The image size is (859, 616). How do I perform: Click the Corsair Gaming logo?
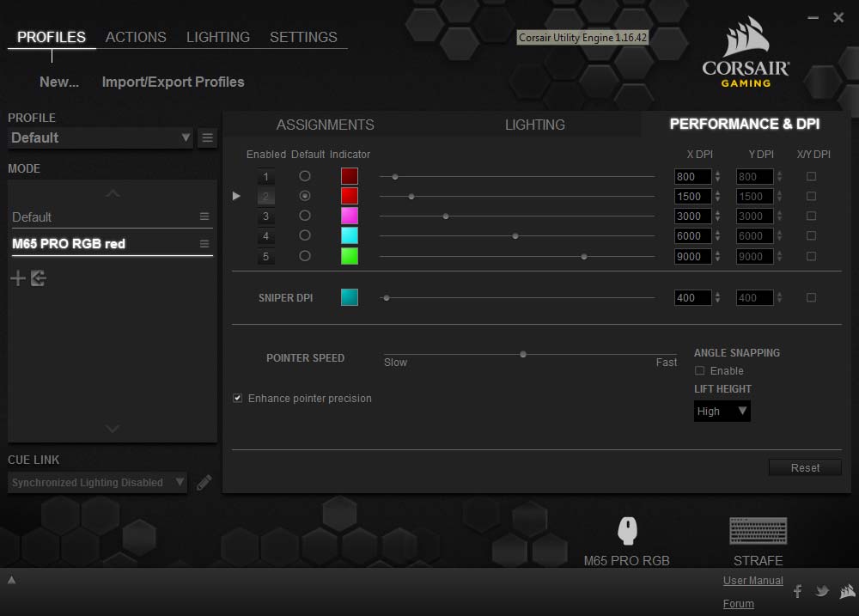[x=746, y=52]
